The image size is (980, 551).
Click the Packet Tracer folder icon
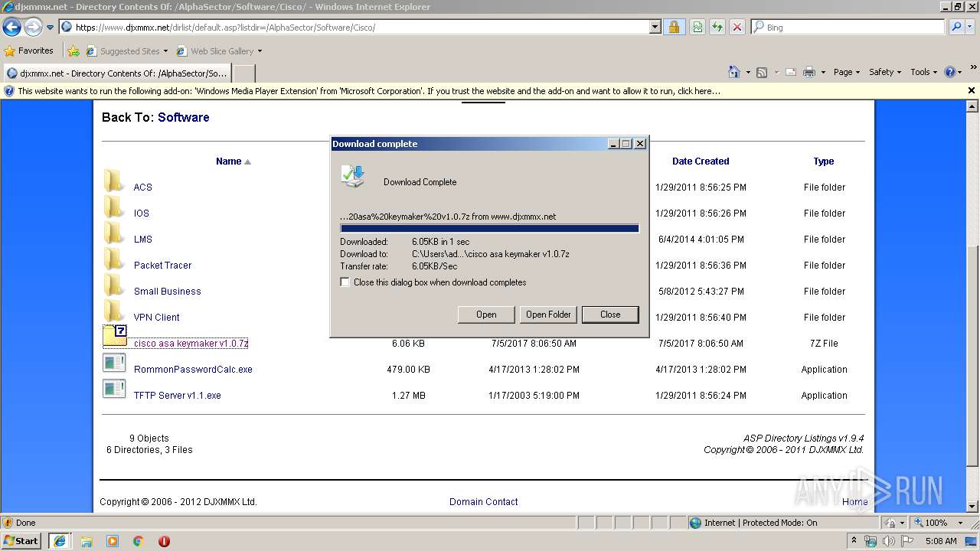pyautogui.click(x=114, y=259)
